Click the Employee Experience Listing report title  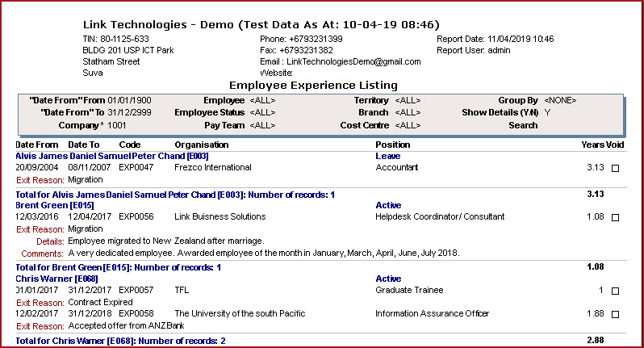coord(313,85)
